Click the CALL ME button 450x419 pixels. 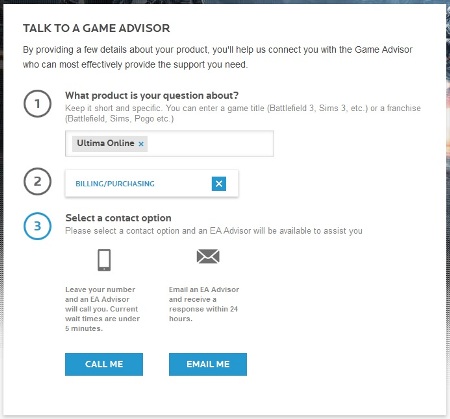coord(104,364)
